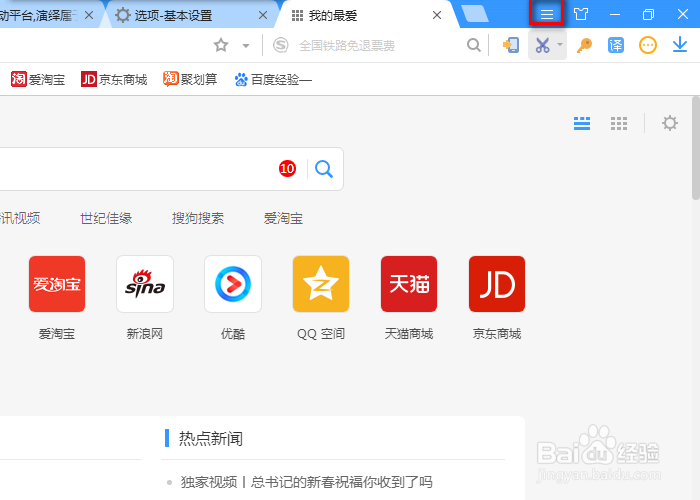
Task: Click the blue page search magnifier
Action: 324,169
